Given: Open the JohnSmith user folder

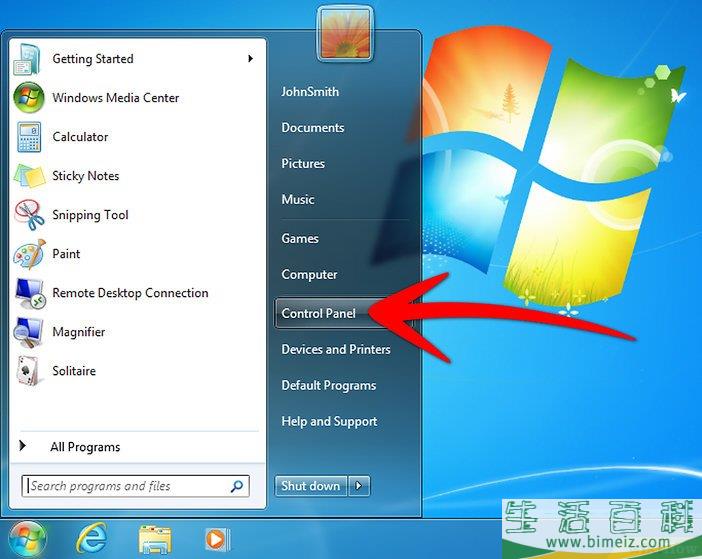Looking at the screenshot, I should coord(310,92).
